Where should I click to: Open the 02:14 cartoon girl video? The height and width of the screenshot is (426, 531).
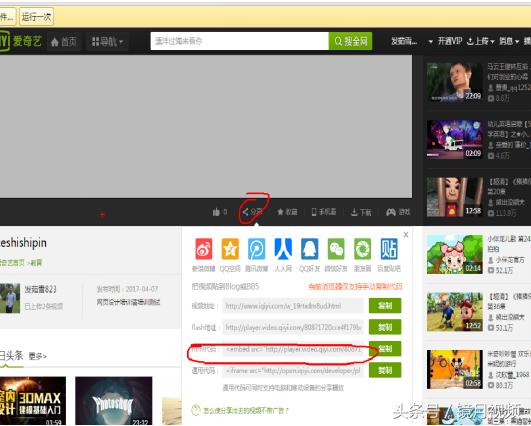pyautogui.click(x=454, y=254)
